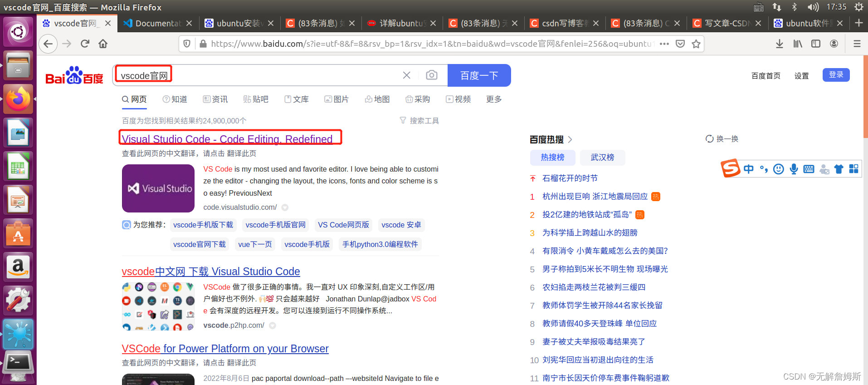
Task: Open Firefox home page icon
Action: click(x=103, y=44)
